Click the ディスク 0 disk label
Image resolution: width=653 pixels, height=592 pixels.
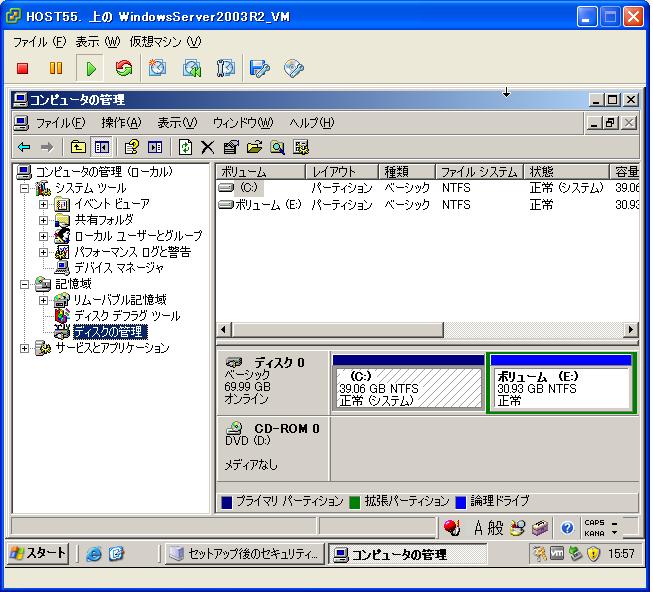(279, 363)
